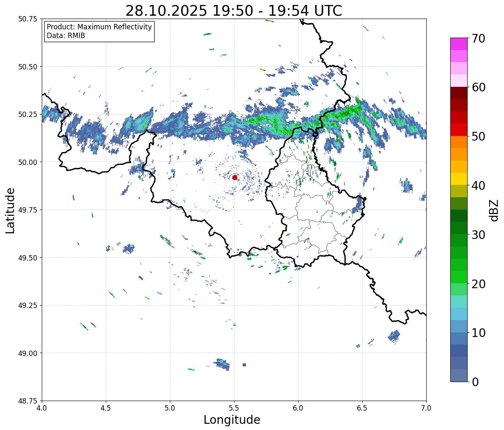This screenshot has height=430, width=504.
Task: Click the x-axis tick label 7.0
Action: 426,408
